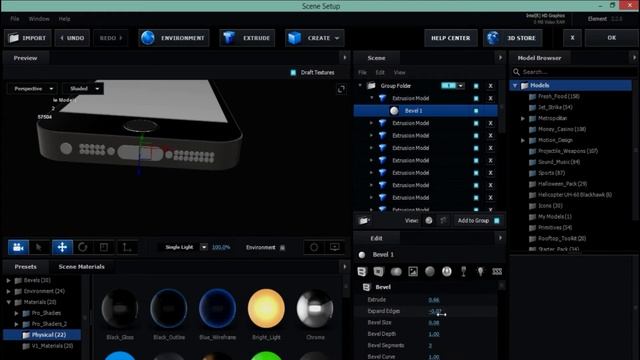
Task: Switch to the Presets tab
Action: tap(26, 267)
